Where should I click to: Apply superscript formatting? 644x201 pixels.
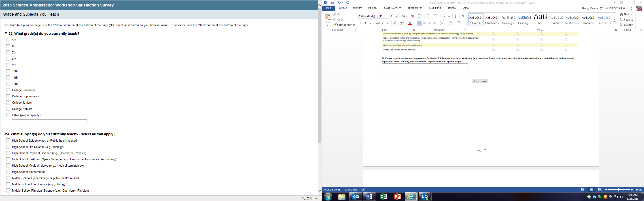click(x=388, y=23)
